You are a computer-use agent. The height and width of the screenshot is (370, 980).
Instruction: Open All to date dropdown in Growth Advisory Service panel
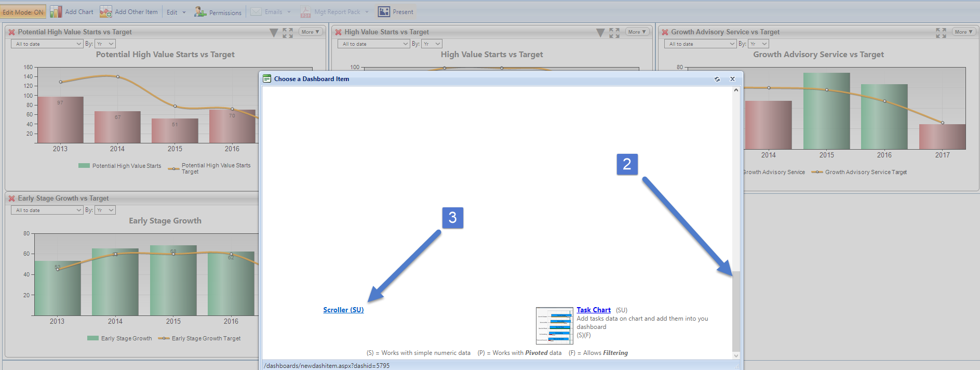(700, 44)
